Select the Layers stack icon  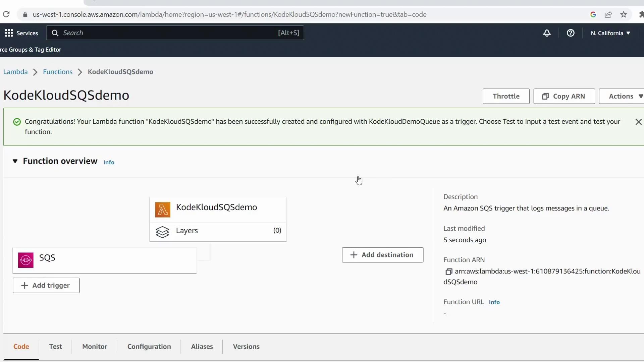point(162,232)
